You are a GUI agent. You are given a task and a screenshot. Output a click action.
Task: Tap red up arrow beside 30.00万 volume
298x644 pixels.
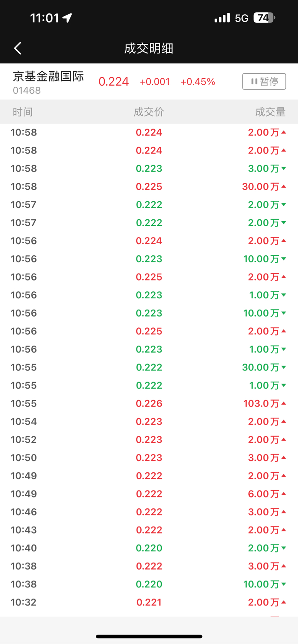[x=284, y=186]
